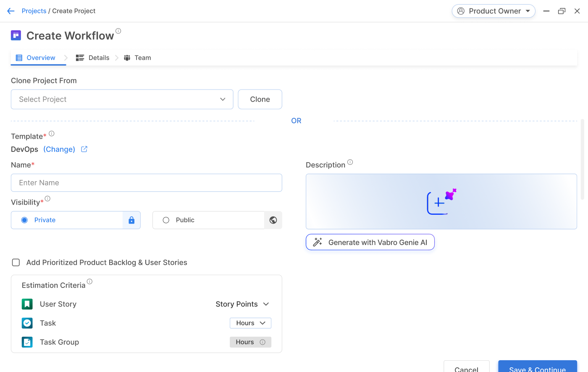
Task: Click the info icon next to Description
Action: 350,162
